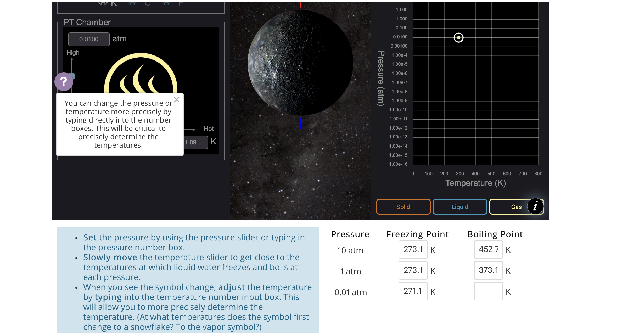This screenshot has height=334, width=644.
Task: Click the Solid phase legend button
Action: 403,207
